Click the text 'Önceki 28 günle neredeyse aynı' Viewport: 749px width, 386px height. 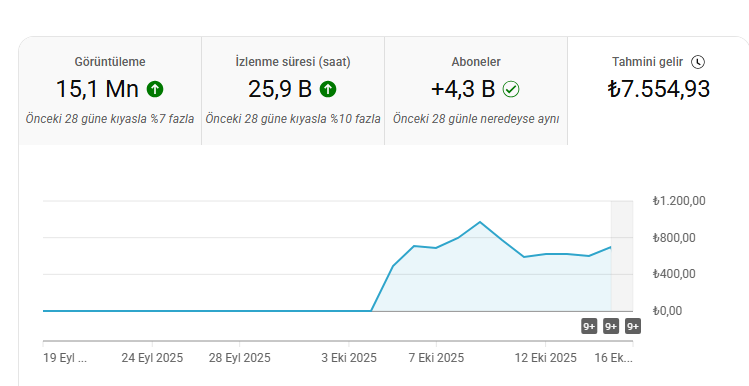coord(476,119)
